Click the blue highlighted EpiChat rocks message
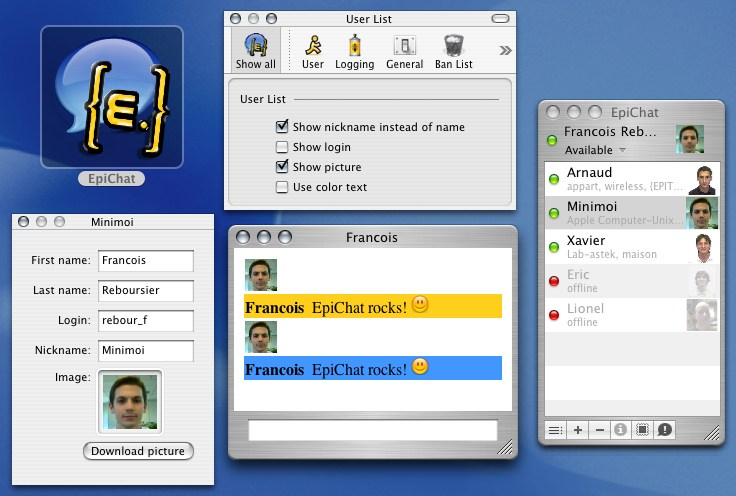This screenshot has height=496, width=736. 373,368
